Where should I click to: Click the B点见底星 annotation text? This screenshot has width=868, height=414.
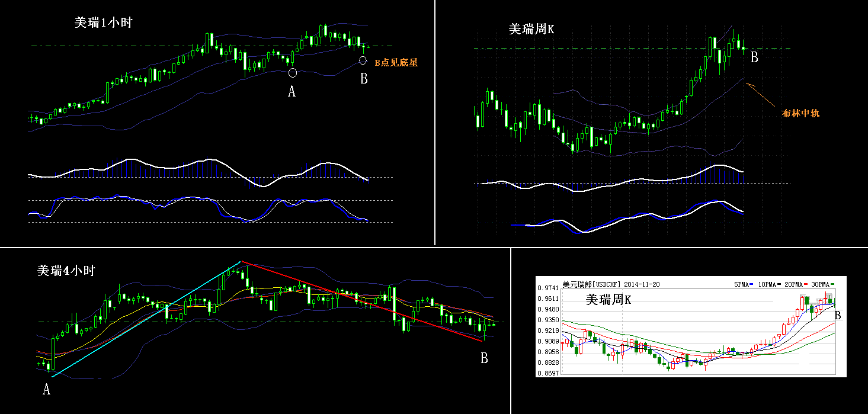coord(396,62)
